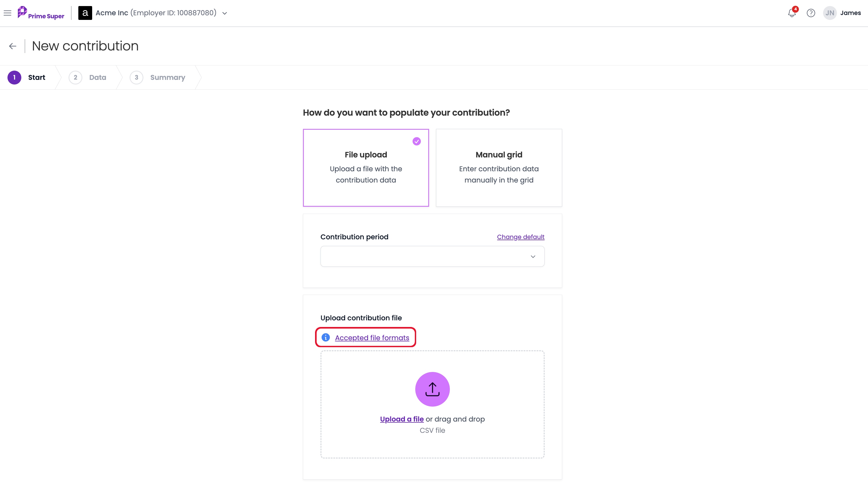Click the Upload a file link
868x485 pixels.
pyautogui.click(x=402, y=419)
